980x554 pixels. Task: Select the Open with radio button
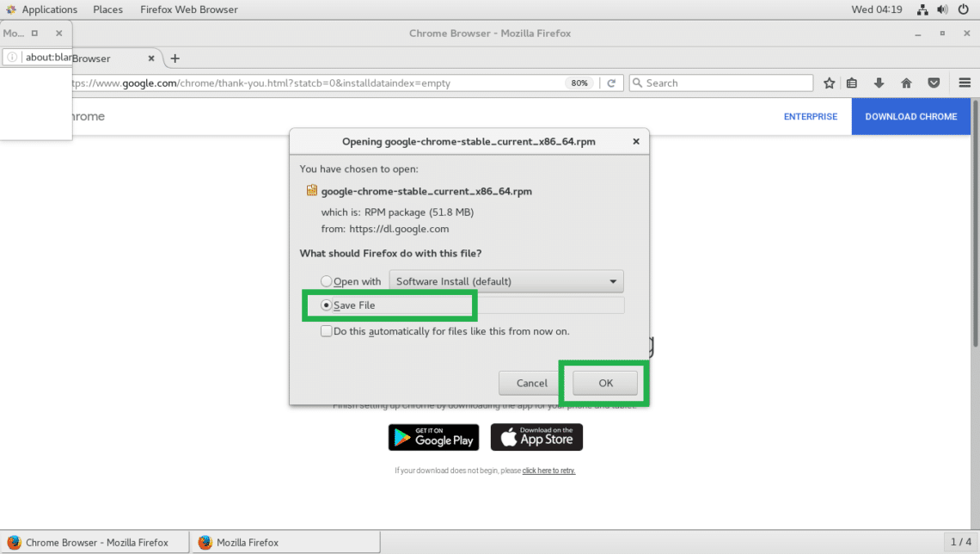(x=327, y=281)
